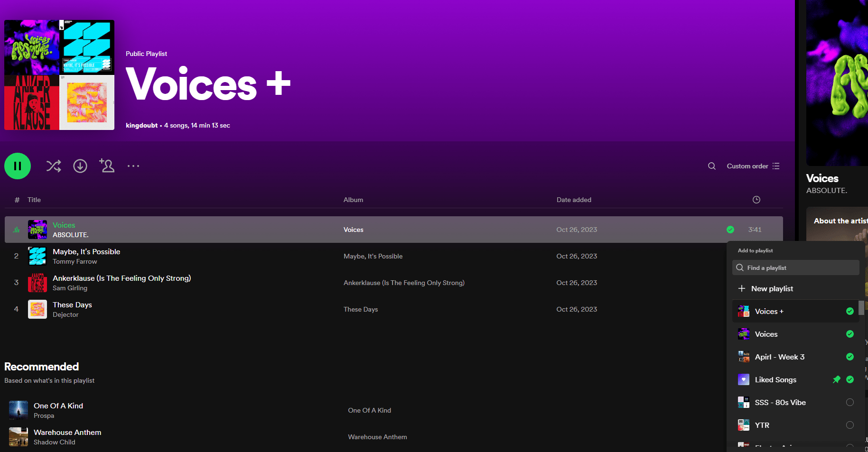
Task: Click the These Days album art thumbnail
Action: point(37,309)
